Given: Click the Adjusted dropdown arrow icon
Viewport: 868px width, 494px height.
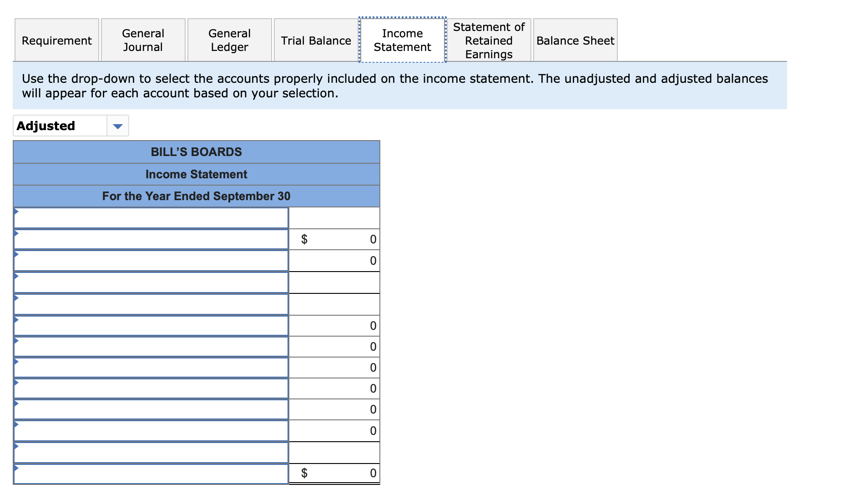Looking at the screenshot, I should (x=117, y=126).
